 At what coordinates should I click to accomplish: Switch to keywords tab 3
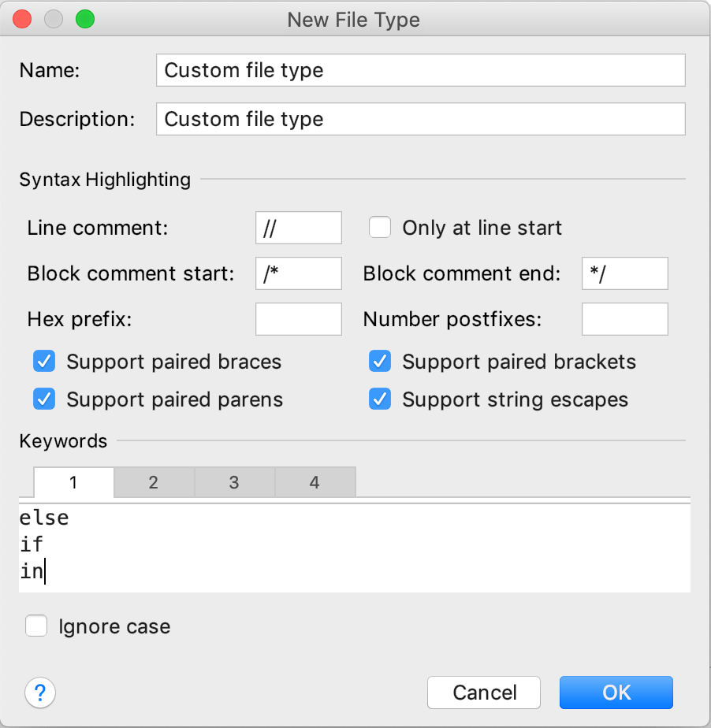tap(234, 482)
